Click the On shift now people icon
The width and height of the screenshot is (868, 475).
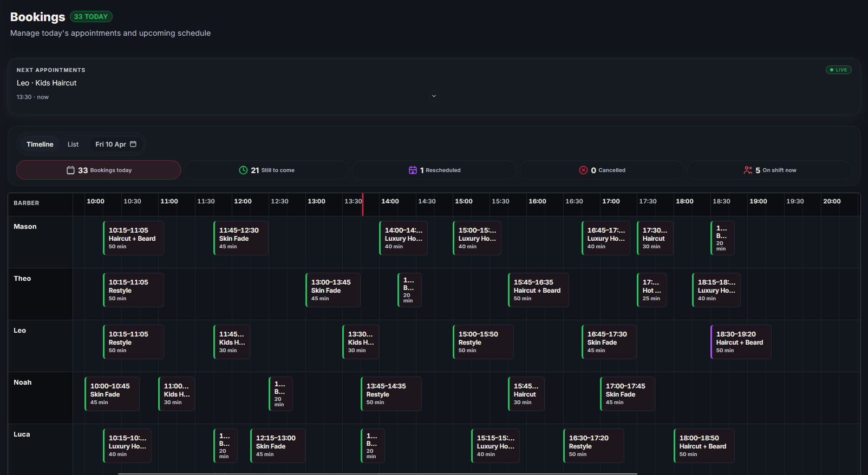click(748, 170)
